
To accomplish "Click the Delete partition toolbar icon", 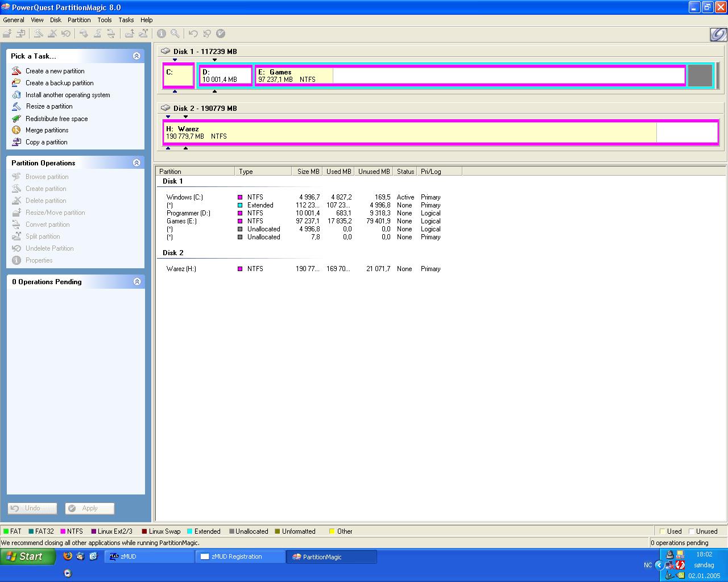I will [x=52, y=34].
